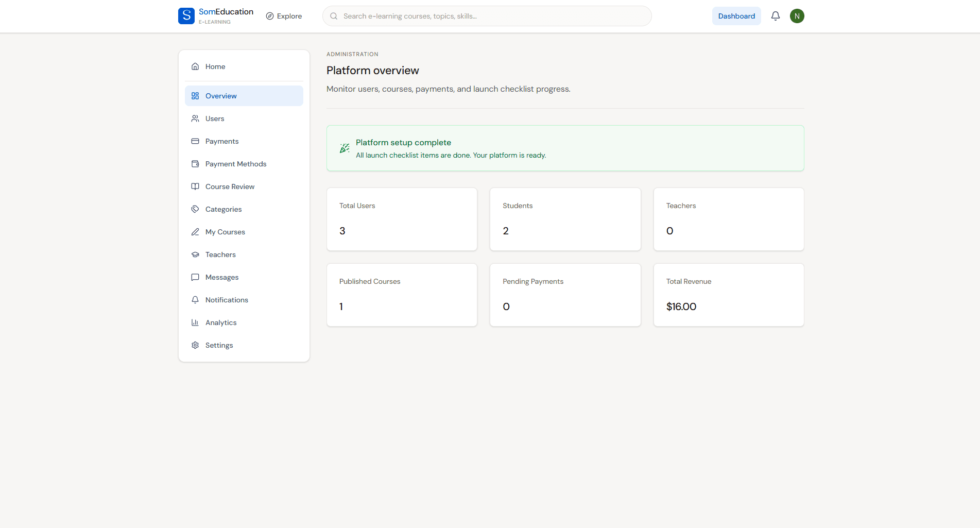Open Settings label in sidebar
Screen dimensions: 980x528
(x=219, y=345)
